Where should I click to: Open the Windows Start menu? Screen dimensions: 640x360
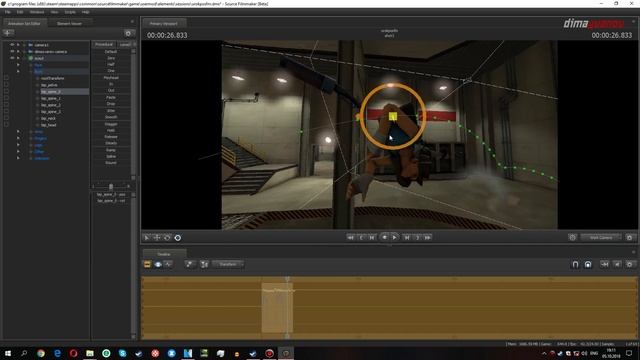(x=8, y=353)
